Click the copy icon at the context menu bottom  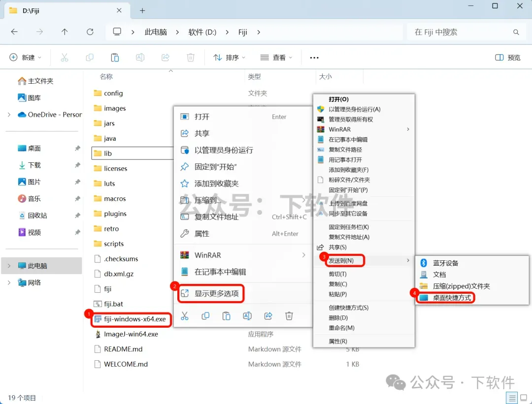205,316
